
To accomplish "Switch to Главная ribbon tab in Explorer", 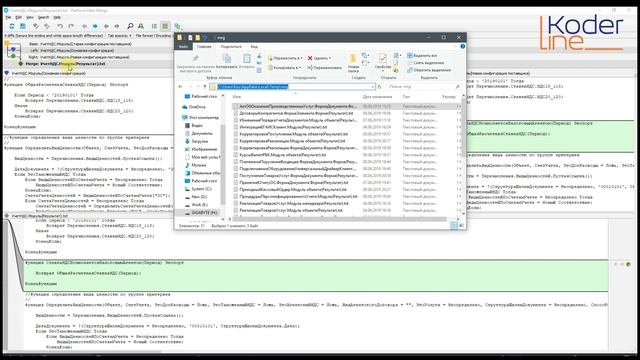I will pyautogui.click(x=204, y=47).
